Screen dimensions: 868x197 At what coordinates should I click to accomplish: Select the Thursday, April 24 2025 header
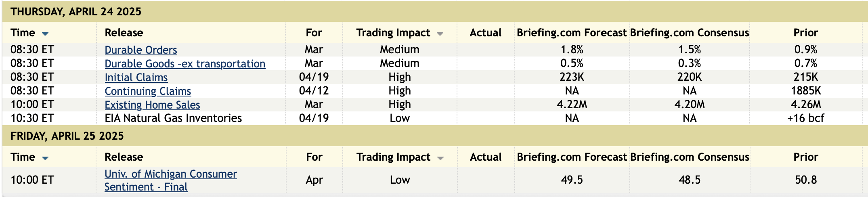click(76, 11)
